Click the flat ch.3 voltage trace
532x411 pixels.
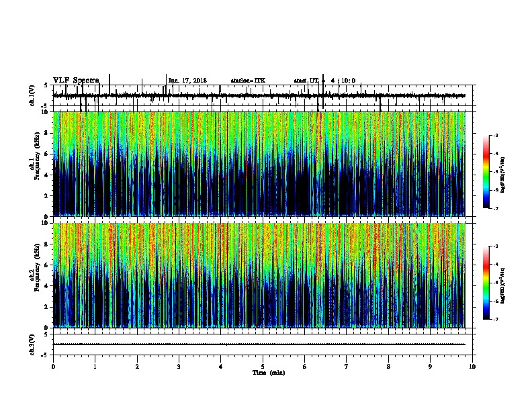(x=259, y=345)
